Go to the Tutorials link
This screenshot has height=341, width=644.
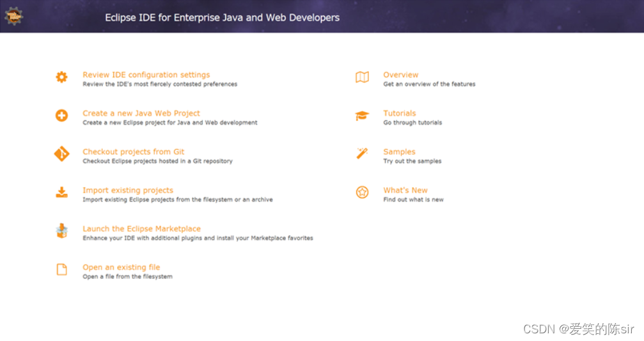(x=400, y=113)
